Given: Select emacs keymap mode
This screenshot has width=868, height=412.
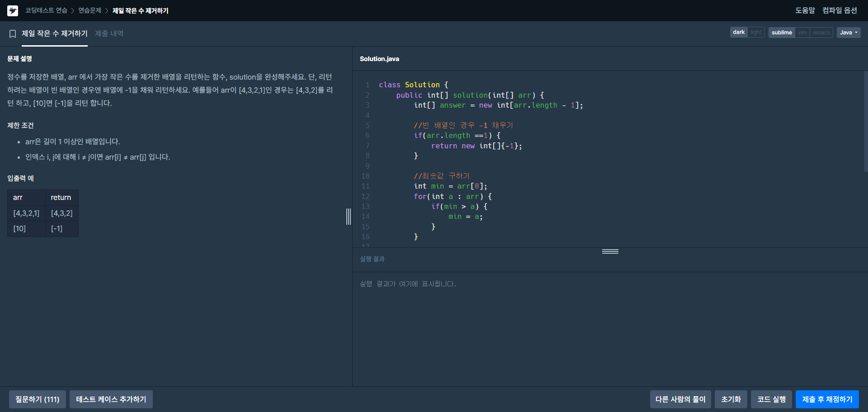Looking at the screenshot, I should (821, 33).
